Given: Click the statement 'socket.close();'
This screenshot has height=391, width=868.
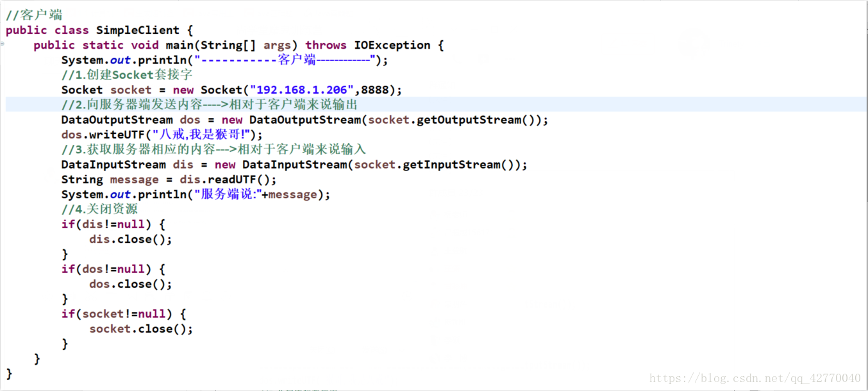Looking at the screenshot, I should point(141,329).
